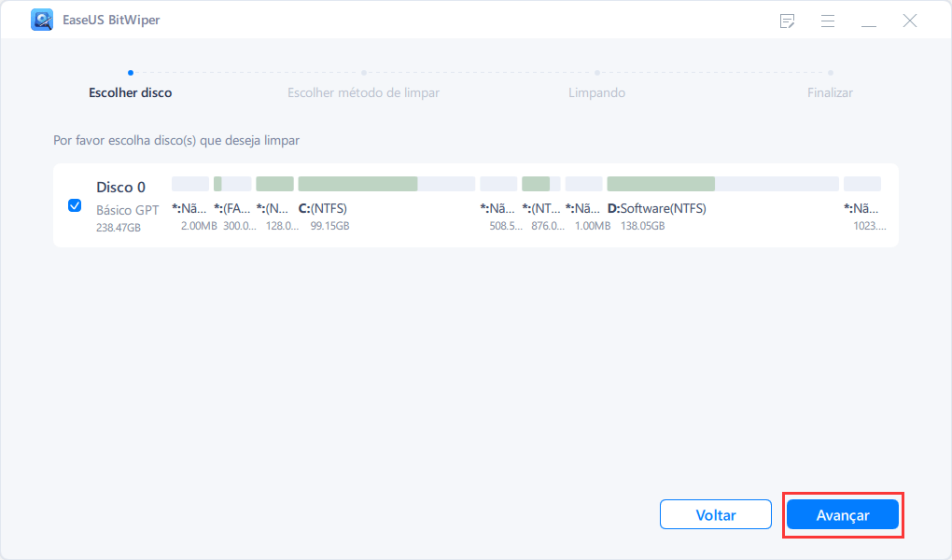The width and height of the screenshot is (952, 560).
Task: Select the Finalizar step label
Action: (x=830, y=92)
